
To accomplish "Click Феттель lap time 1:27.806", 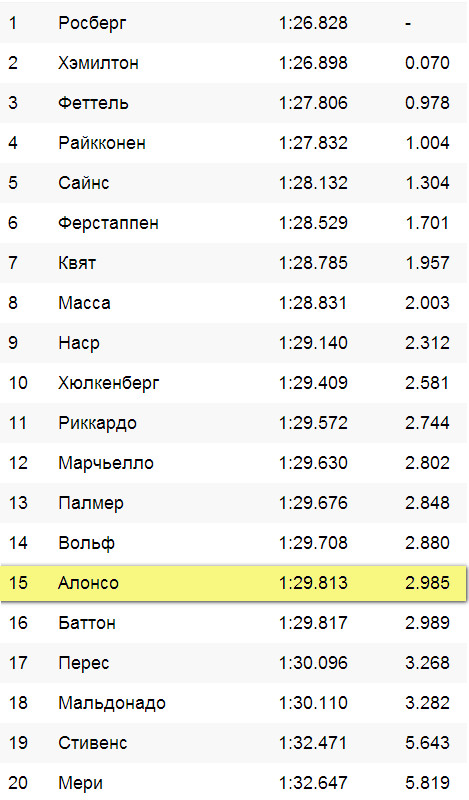I will 313,103.
